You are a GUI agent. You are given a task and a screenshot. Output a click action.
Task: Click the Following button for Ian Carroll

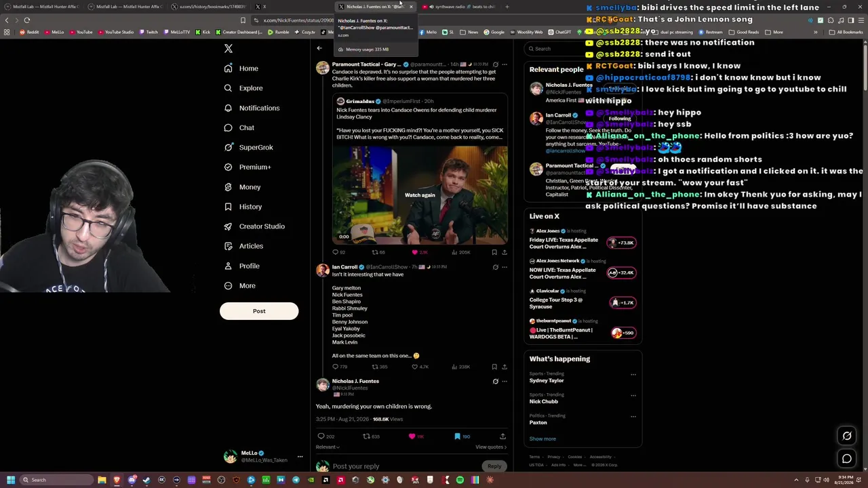tap(620, 119)
